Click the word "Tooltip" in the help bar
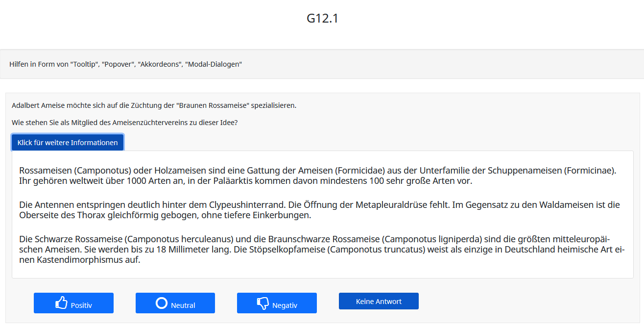The image size is (644, 329). tap(83, 64)
